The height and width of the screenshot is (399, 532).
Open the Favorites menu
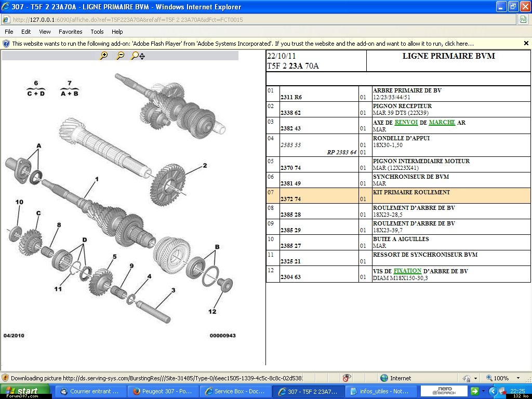pos(71,32)
